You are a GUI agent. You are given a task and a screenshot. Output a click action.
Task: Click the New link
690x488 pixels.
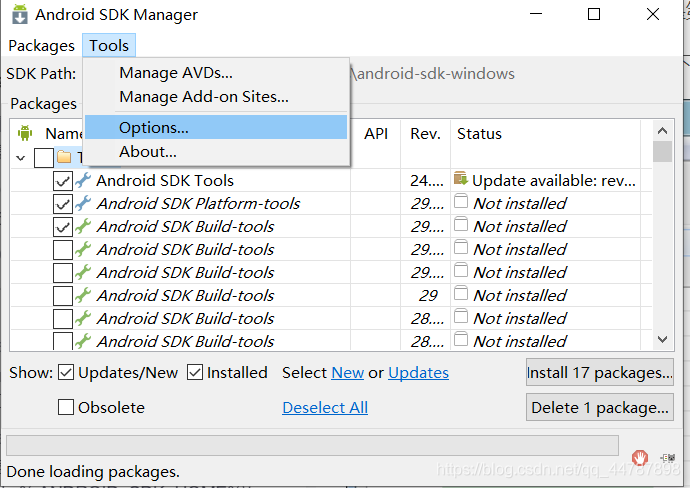(348, 373)
